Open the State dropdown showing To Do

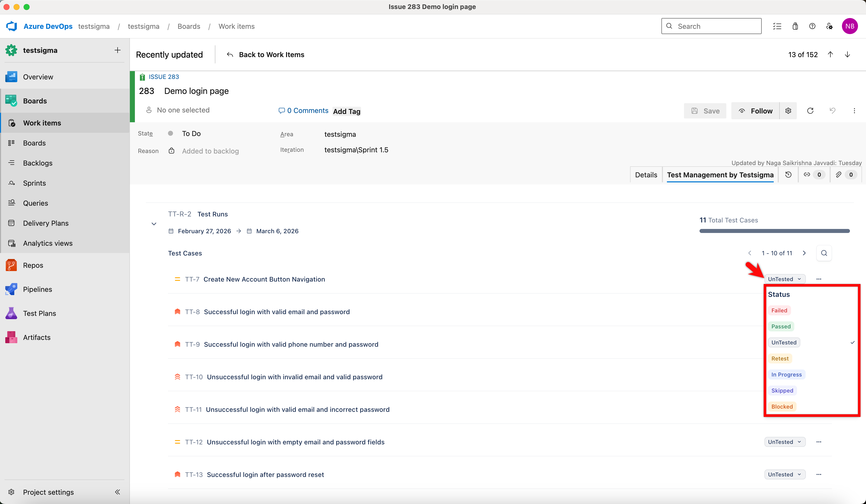coord(191,134)
